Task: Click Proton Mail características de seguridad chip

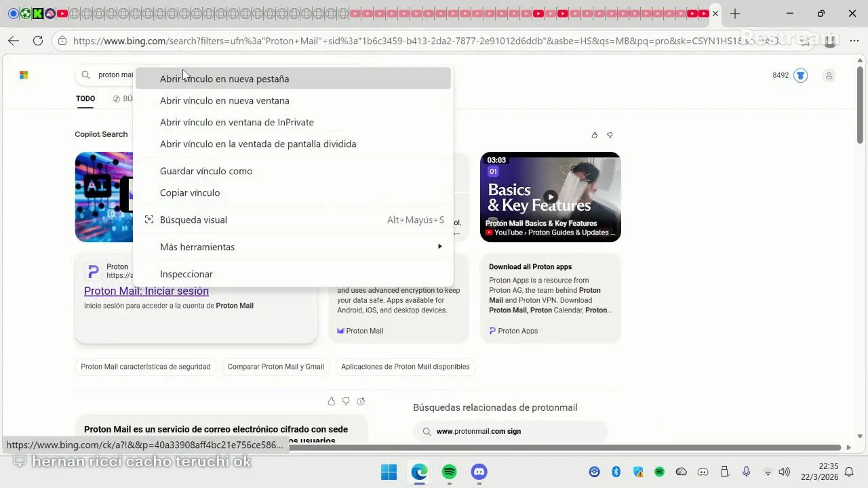Action: [146, 367]
